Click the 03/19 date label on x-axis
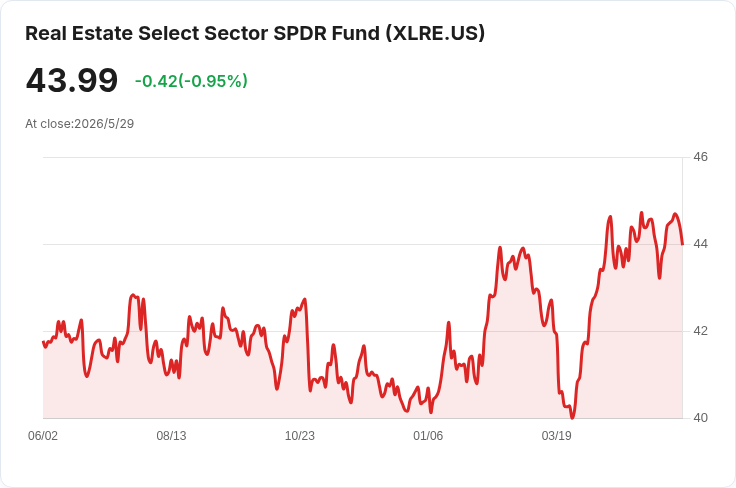This screenshot has height=488, width=736. coord(556,435)
